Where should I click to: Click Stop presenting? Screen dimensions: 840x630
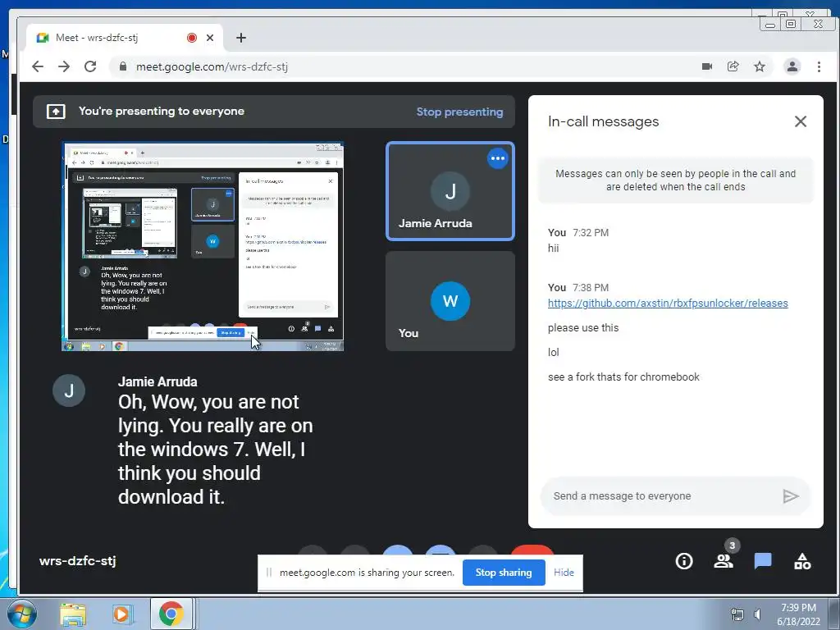(459, 112)
